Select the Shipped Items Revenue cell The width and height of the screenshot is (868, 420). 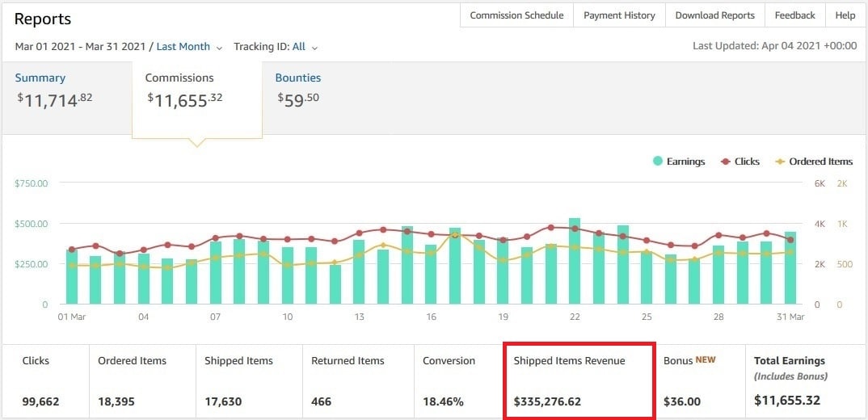point(579,380)
